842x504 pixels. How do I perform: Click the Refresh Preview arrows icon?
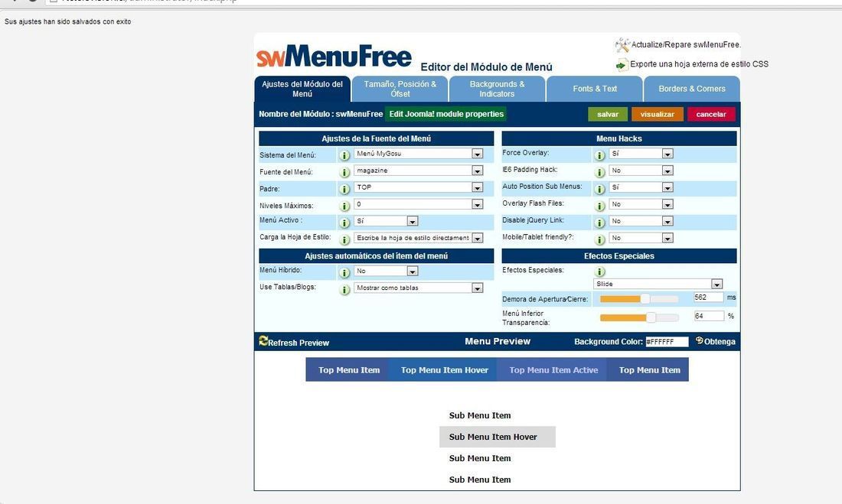click(263, 340)
